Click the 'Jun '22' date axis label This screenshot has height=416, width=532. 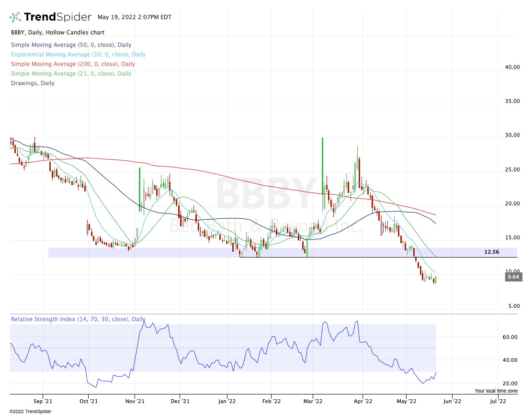click(452, 402)
